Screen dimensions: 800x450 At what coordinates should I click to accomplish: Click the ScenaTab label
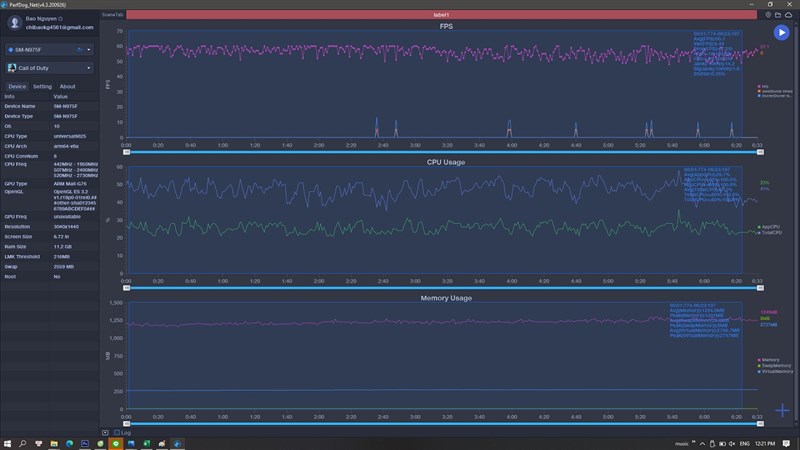coord(112,15)
